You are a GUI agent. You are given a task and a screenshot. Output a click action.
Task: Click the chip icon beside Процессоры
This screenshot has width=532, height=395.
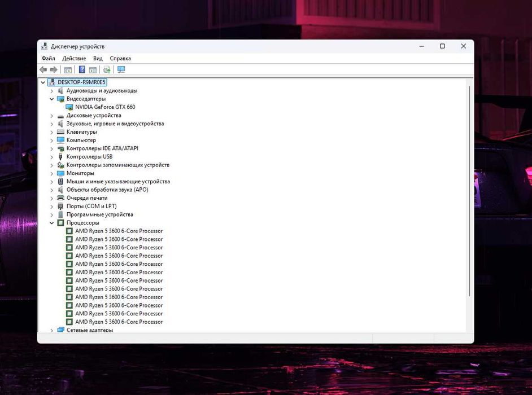coord(61,223)
